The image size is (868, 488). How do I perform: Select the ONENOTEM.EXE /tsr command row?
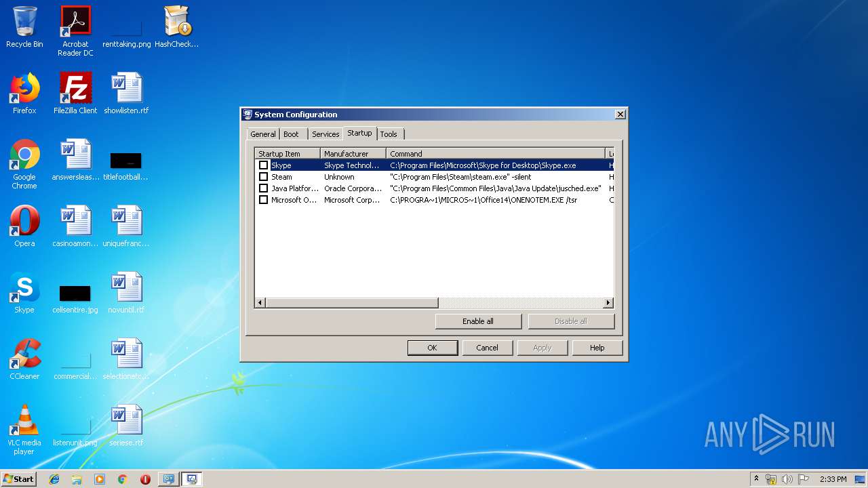click(x=484, y=200)
